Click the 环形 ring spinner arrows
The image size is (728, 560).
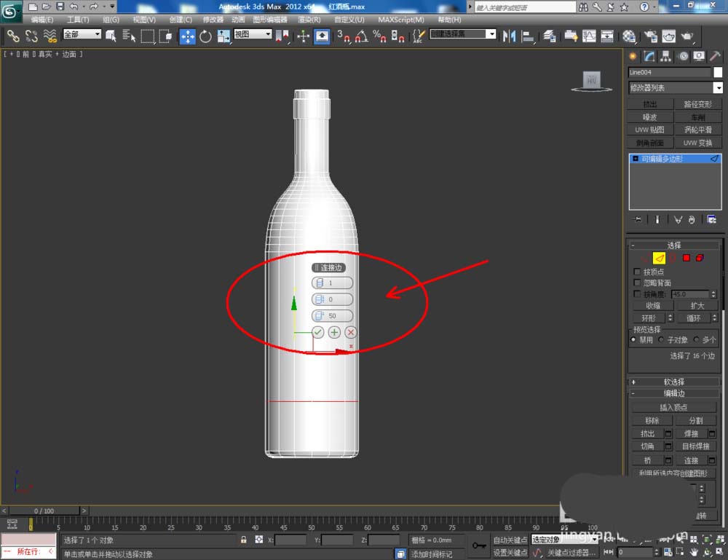670,318
